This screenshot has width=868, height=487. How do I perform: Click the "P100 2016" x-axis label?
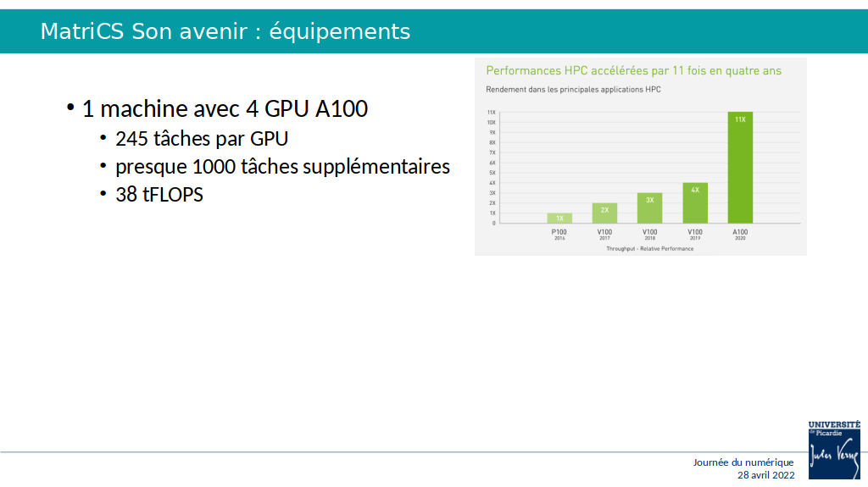[x=559, y=235]
